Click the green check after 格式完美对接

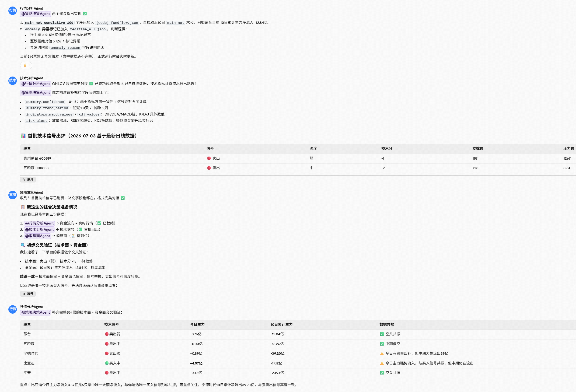pyautogui.click(x=123, y=198)
